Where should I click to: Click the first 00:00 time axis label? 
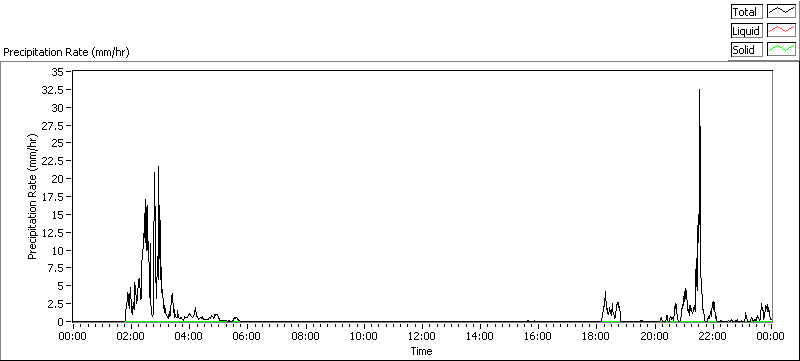coord(73,337)
